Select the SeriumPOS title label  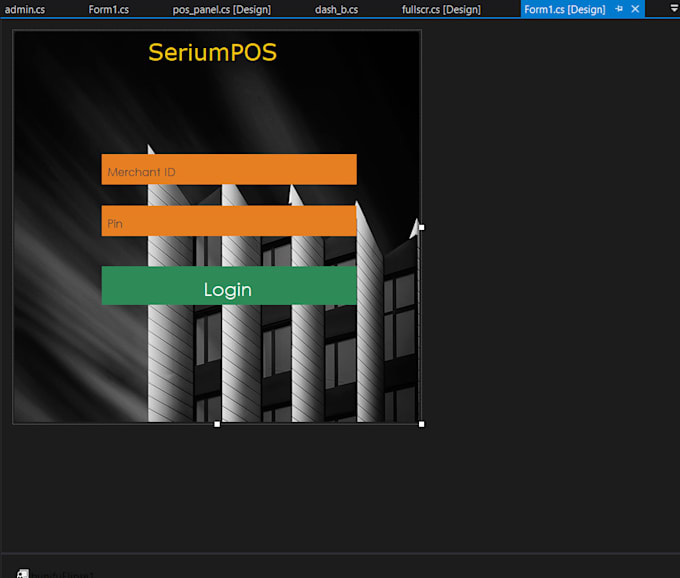[212, 52]
